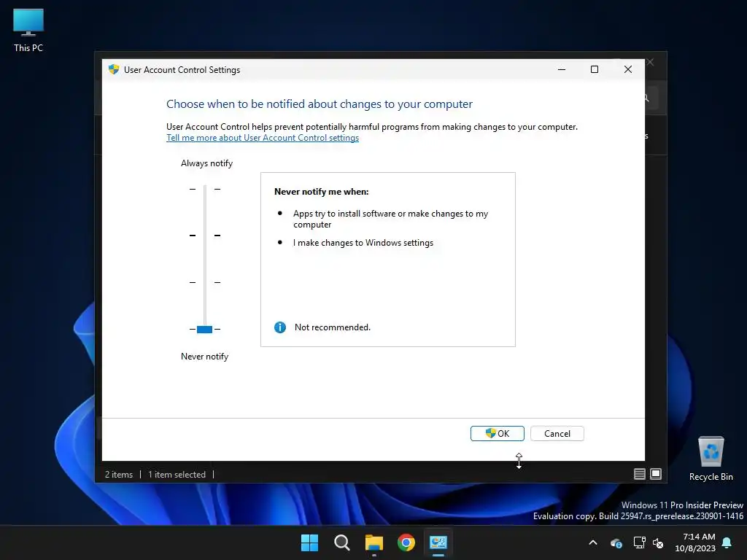
Task: Click OK to apply UAC settings
Action: [497, 433]
